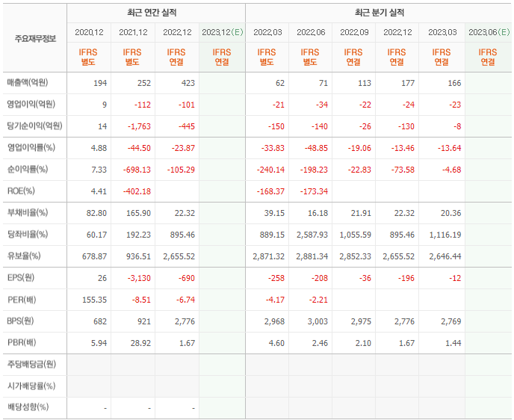The height and width of the screenshot is (420, 514).
Task: Click the 최근 분기 실적 header
Action: pos(380,13)
